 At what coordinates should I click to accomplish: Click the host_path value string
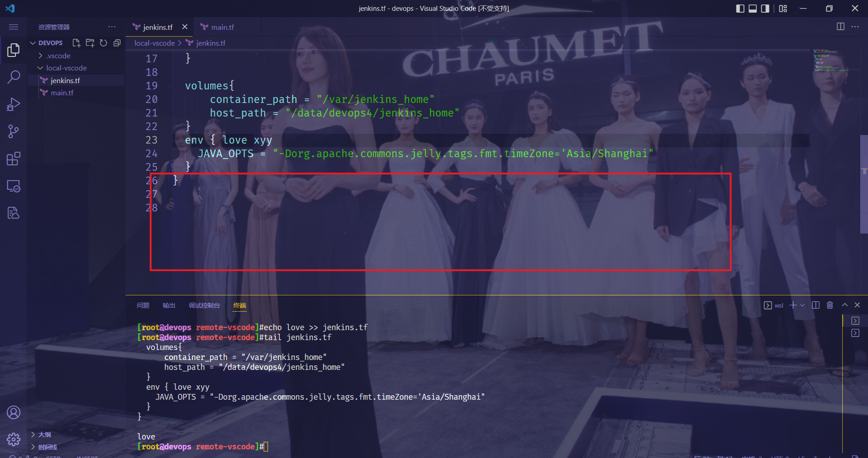click(373, 113)
